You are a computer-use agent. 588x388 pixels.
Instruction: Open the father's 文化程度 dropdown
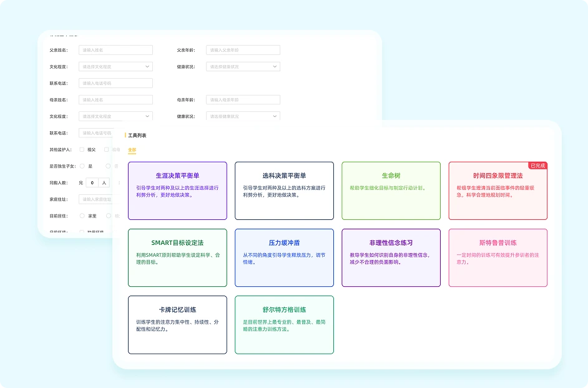click(x=115, y=66)
